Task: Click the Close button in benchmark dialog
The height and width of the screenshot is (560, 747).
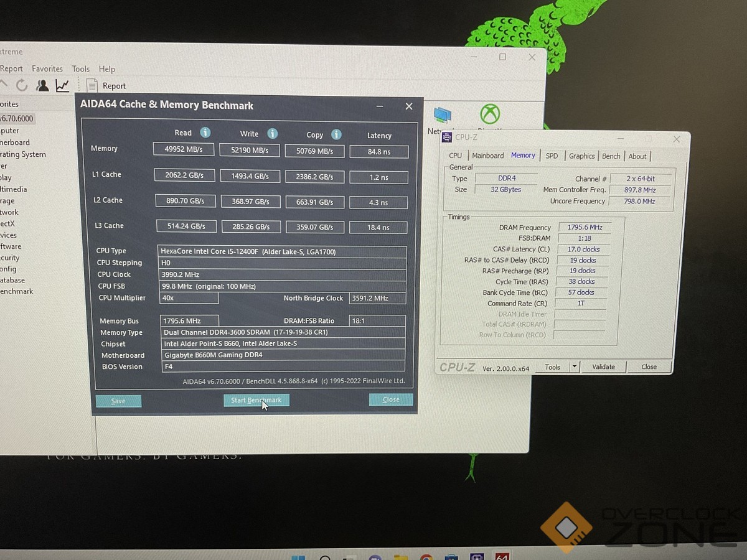Action: [391, 399]
